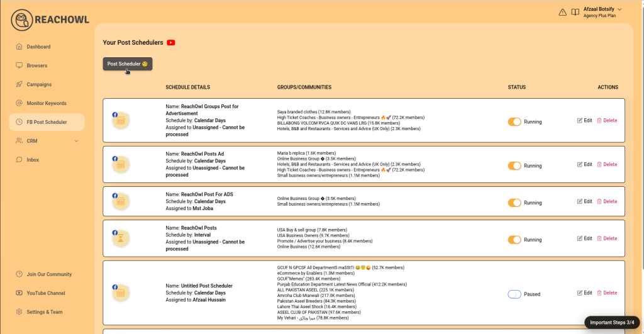
Task: Click the warning triangle icon in header
Action: [x=562, y=12]
